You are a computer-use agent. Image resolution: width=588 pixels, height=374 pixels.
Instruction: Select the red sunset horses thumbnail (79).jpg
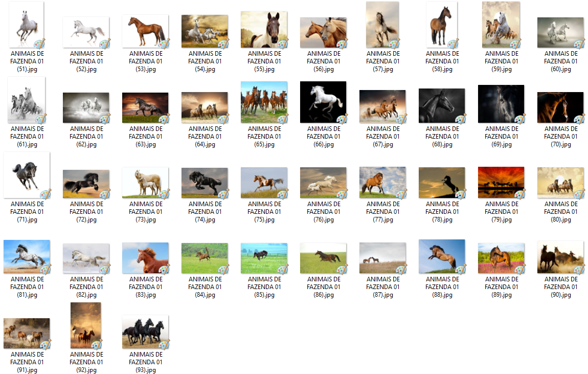click(x=501, y=182)
